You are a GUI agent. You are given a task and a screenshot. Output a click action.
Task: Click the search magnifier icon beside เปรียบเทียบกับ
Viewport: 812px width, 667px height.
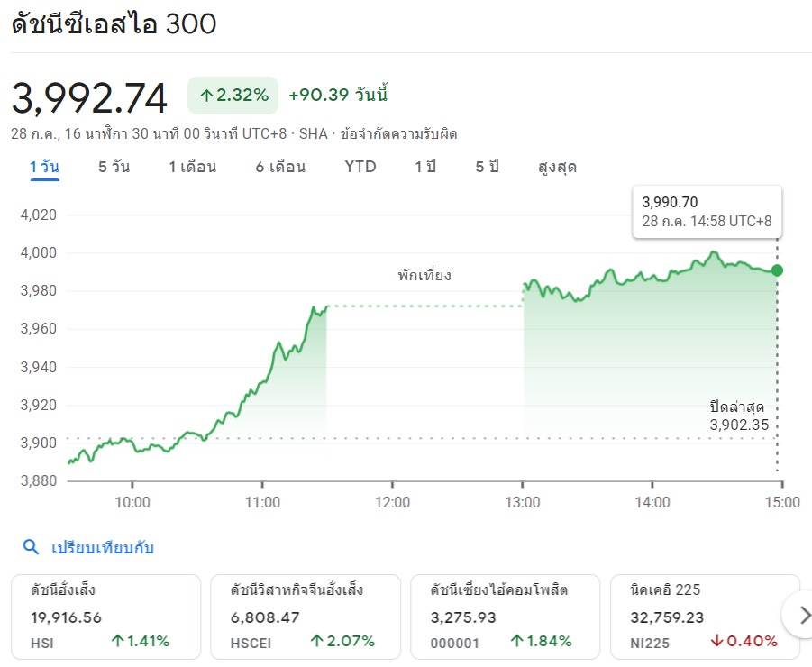31,547
